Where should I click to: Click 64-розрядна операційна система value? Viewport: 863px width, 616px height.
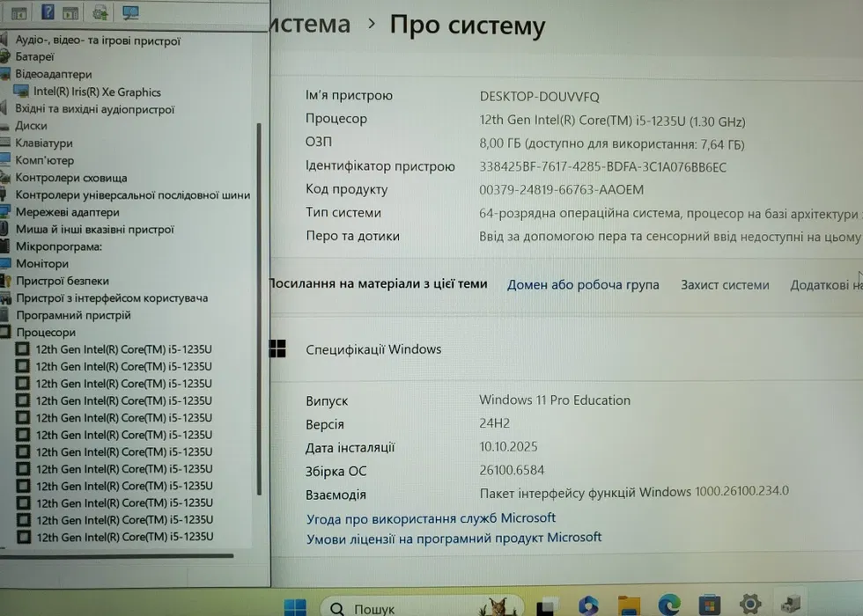(x=670, y=213)
